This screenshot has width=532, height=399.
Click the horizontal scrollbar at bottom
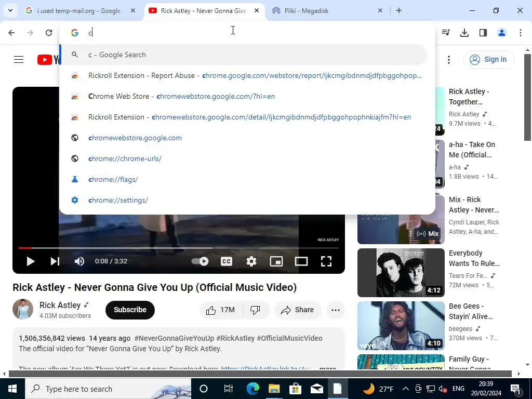coord(260,374)
